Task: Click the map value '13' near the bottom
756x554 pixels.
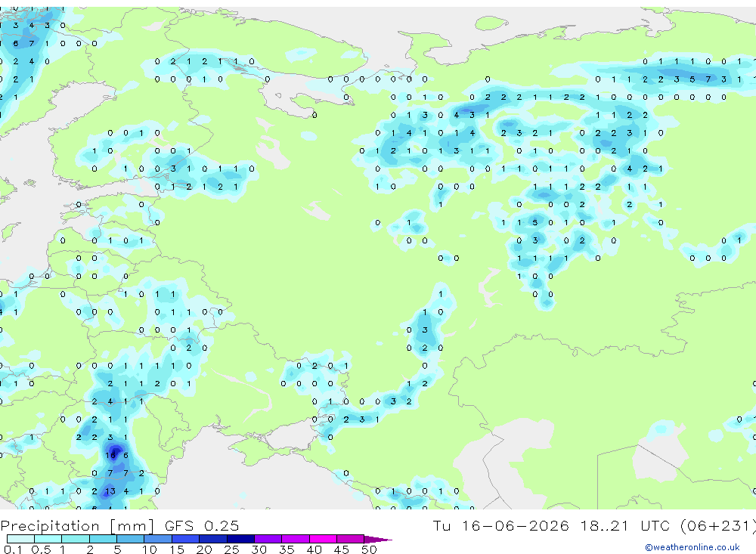Action: (x=110, y=491)
